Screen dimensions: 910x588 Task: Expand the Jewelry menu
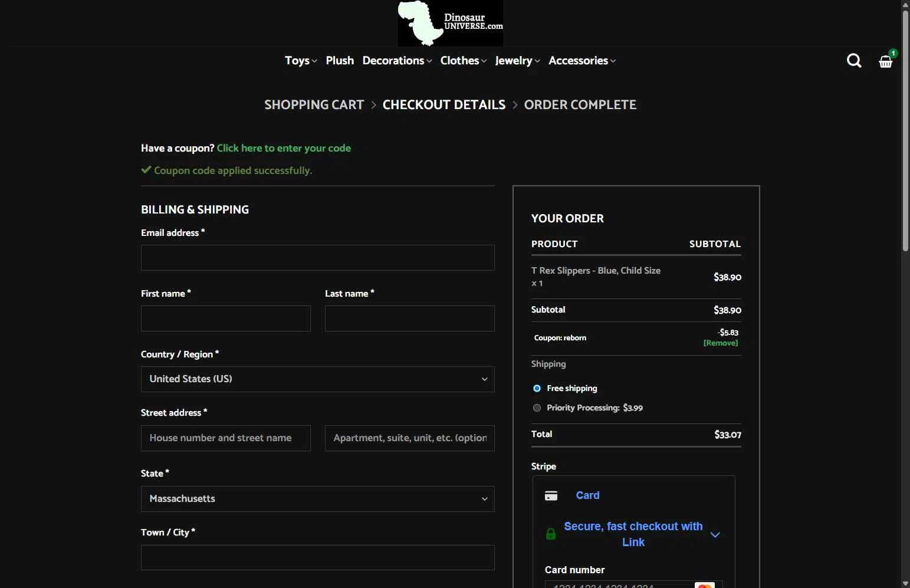click(517, 61)
